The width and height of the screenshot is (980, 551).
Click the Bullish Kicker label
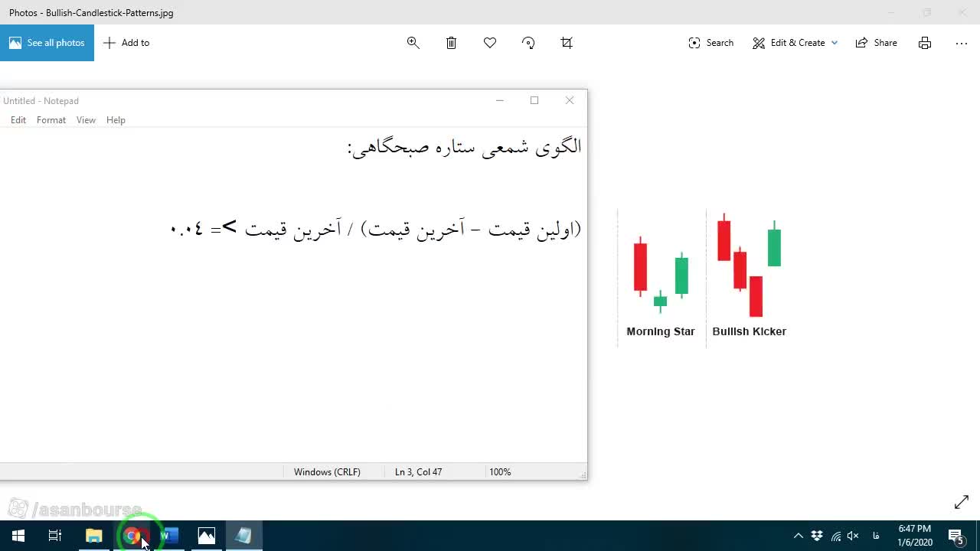click(x=749, y=331)
